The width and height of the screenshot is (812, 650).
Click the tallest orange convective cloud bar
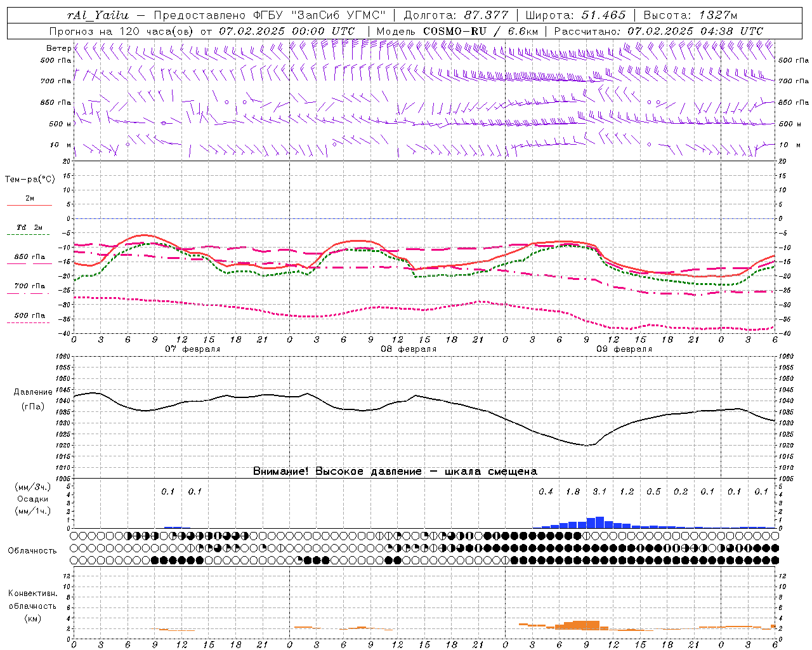[586, 625]
